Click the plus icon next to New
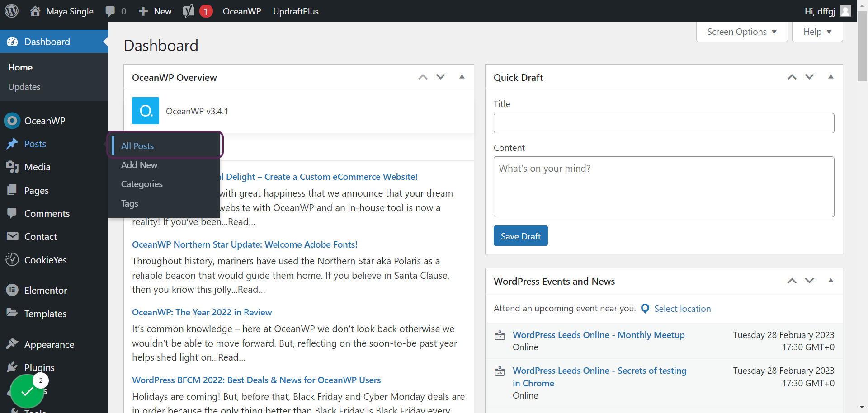Screen dimensions: 868x413 [143, 11]
